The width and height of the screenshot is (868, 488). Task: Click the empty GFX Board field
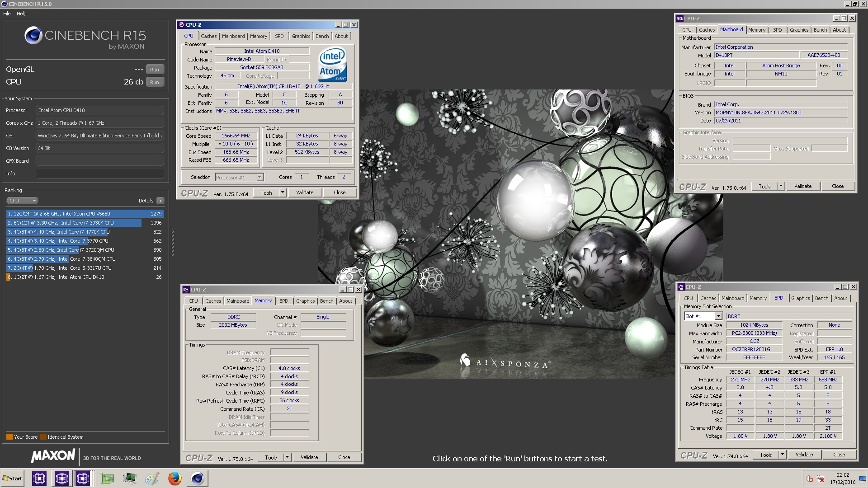(99, 161)
